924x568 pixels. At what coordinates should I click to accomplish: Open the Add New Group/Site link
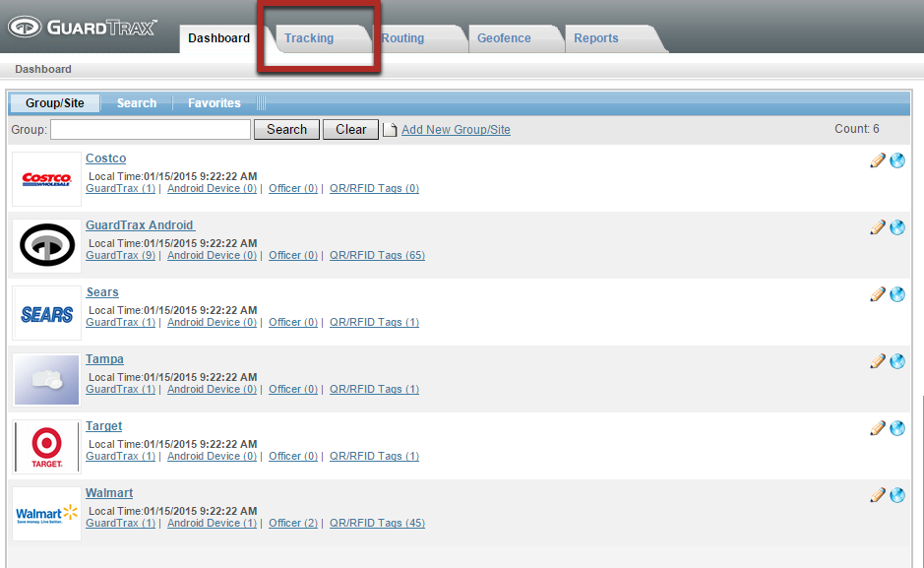(x=456, y=130)
